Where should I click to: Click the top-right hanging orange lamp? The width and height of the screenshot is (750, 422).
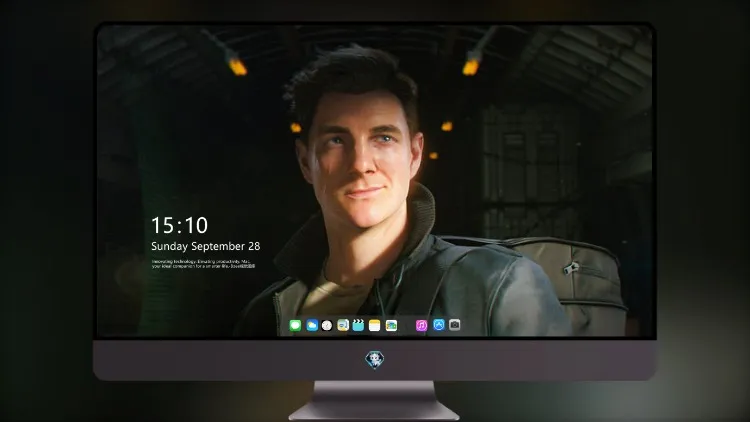471,67
